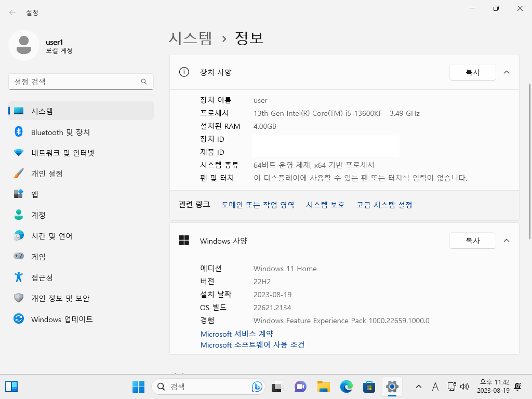Collapse the 장치 사양 section

tap(506, 72)
